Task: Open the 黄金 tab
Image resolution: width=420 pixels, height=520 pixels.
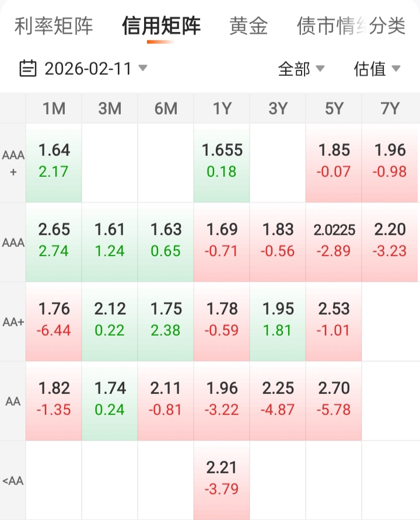Action: [x=249, y=26]
